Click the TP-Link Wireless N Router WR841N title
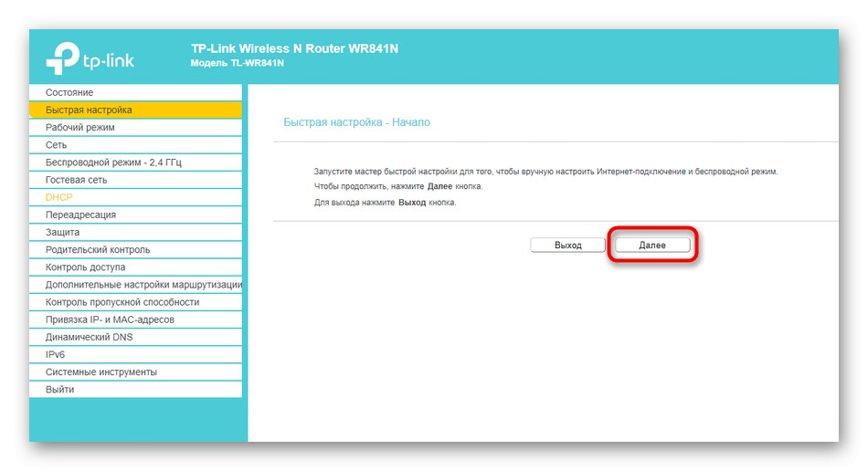868x471 pixels. [x=294, y=48]
